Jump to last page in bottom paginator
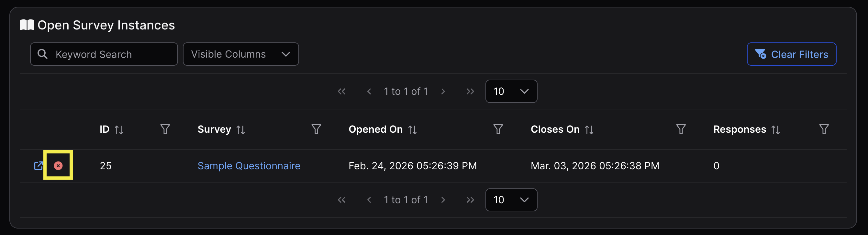The height and width of the screenshot is (235, 868). point(470,200)
